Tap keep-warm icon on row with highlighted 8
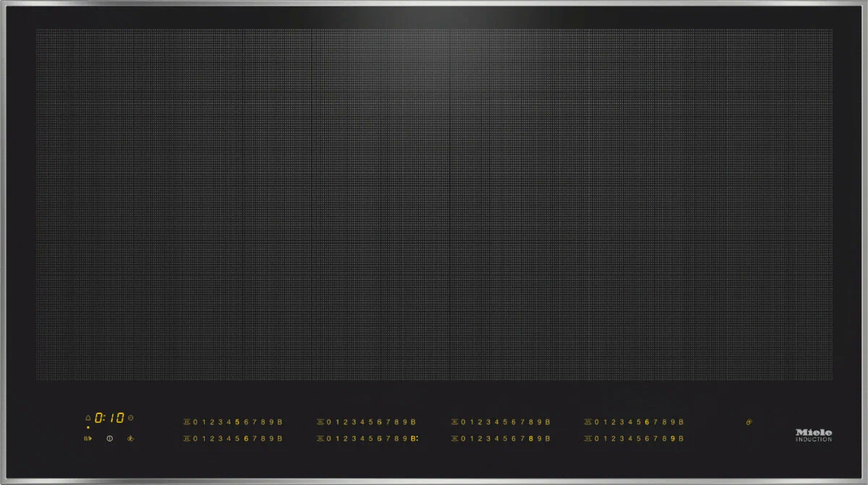Image resolution: width=868 pixels, height=485 pixels. point(455,439)
